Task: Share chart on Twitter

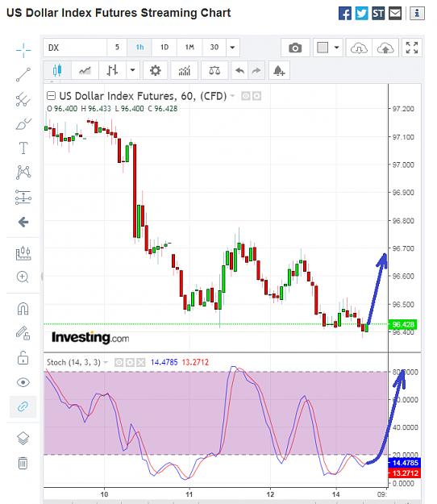Action: click(x=361, y=14)
